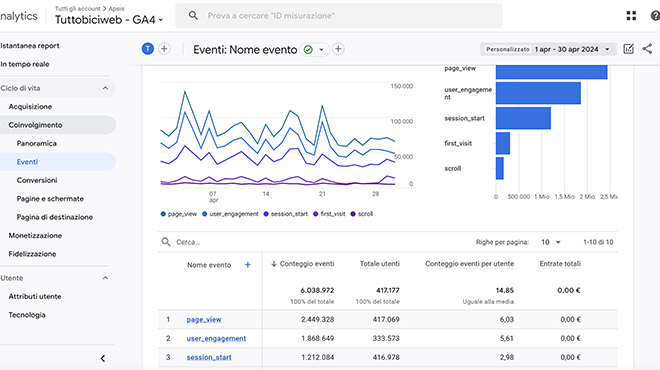The width and height of the screenshot is (660, 370).
Task: Open the Google apps grid icon
Action: point(631,16)
